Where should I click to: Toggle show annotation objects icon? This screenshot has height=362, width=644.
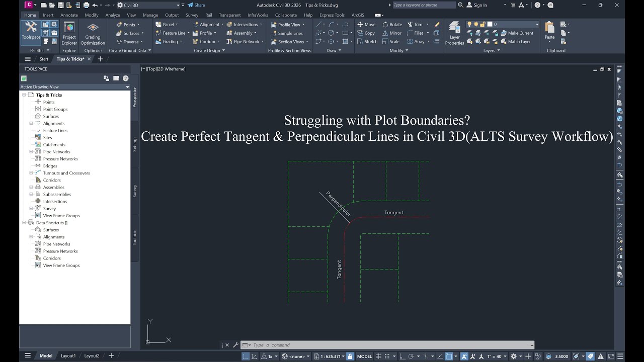coord(465,356)
